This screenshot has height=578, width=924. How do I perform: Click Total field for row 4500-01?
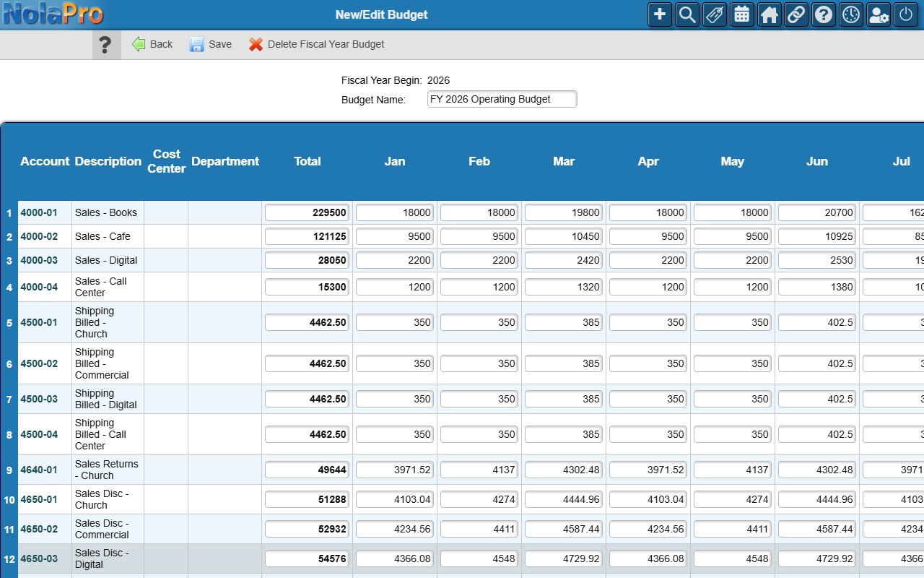click(x=308, y=322)
